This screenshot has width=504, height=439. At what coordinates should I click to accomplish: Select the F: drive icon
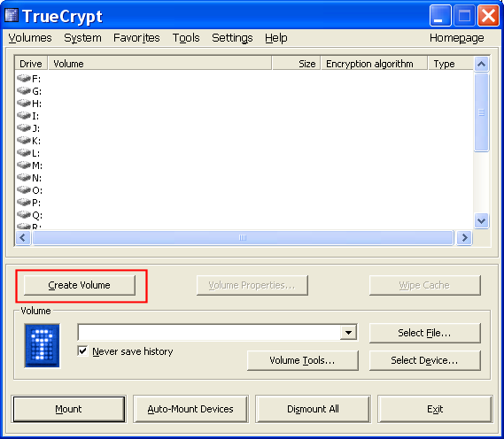pos(24,78)
